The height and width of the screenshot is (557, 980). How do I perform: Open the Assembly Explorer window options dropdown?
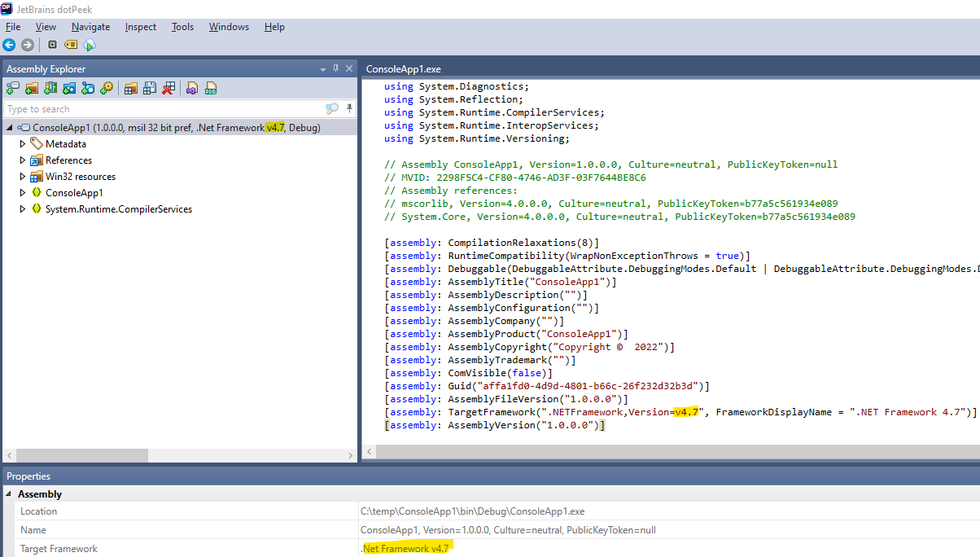click(322, 69)
